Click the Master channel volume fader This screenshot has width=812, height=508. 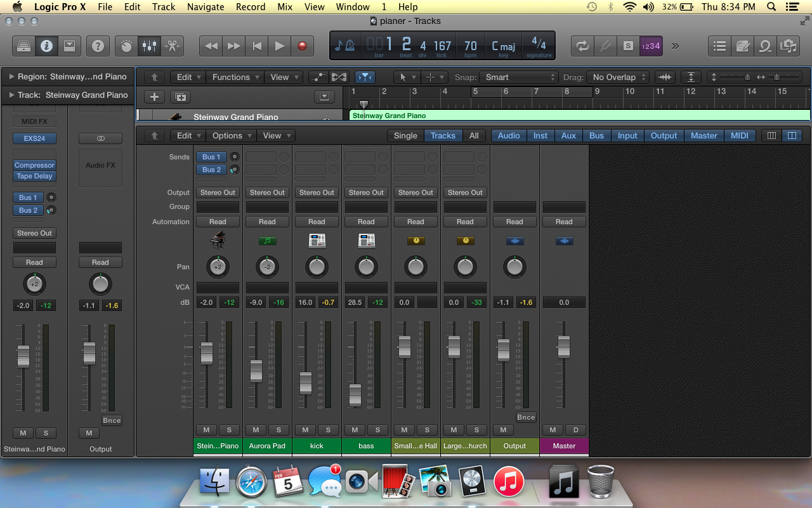coord(563,347)
